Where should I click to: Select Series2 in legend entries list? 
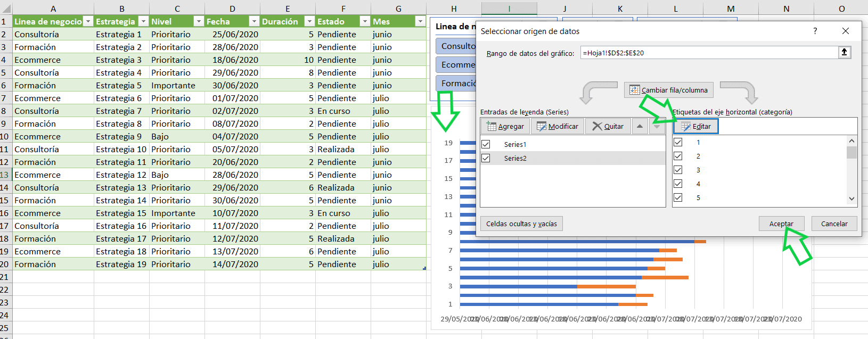tap(573, 158)
